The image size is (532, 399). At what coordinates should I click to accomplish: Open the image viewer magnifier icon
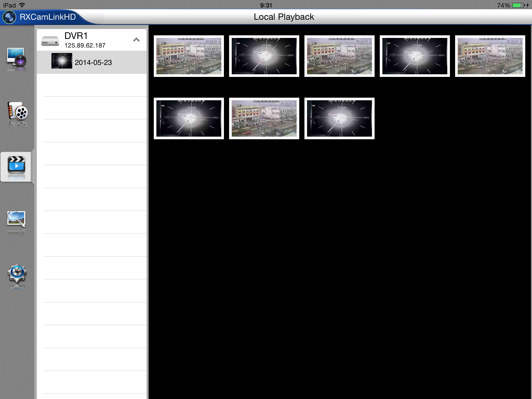click(16, 219)
